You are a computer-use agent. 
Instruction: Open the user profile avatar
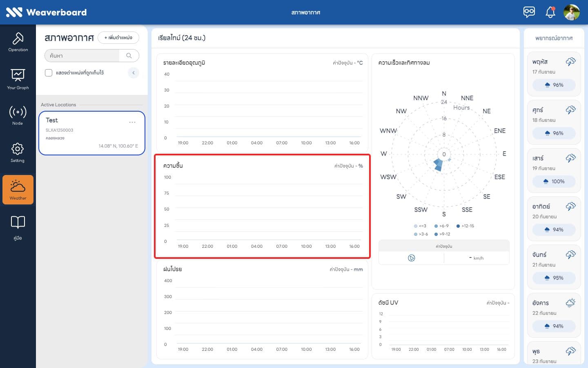(572, 12)
